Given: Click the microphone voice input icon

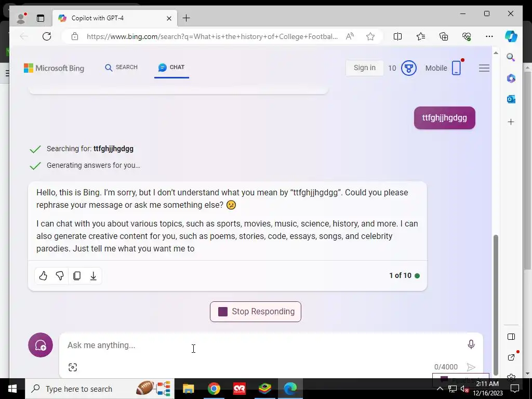Looking at the screenshot, I should tap(471, 344).
